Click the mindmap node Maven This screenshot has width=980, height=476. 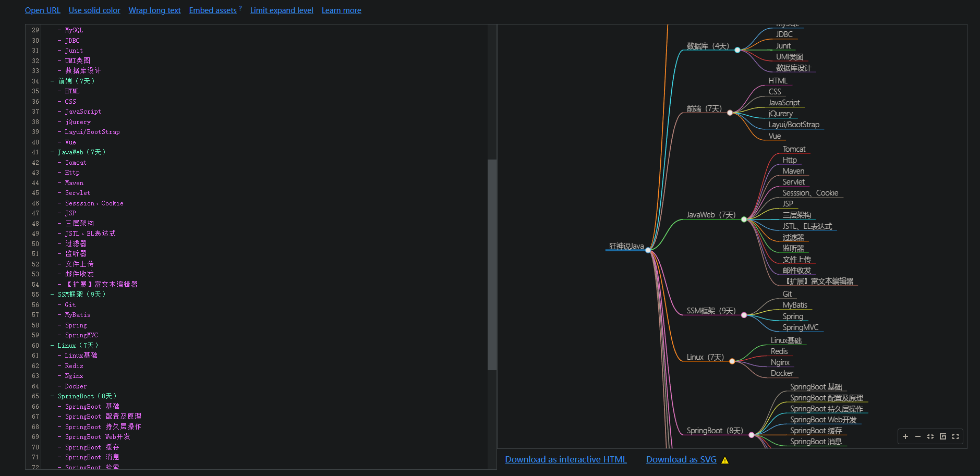(793, 171)
